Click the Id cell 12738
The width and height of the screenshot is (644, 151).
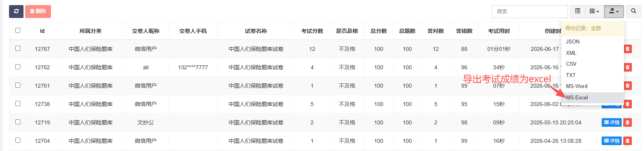(x=42, y=104)
